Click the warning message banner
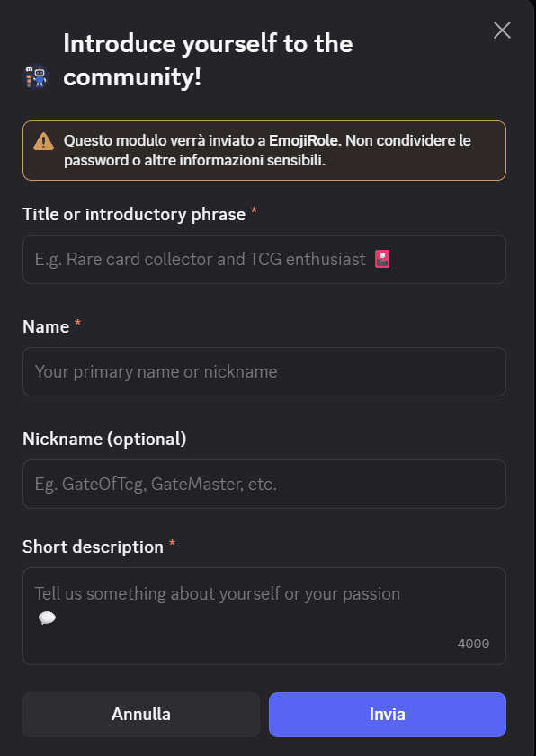The width and height of the screenshot is (536, 756). pyautogui.click(x=264, y=150)
